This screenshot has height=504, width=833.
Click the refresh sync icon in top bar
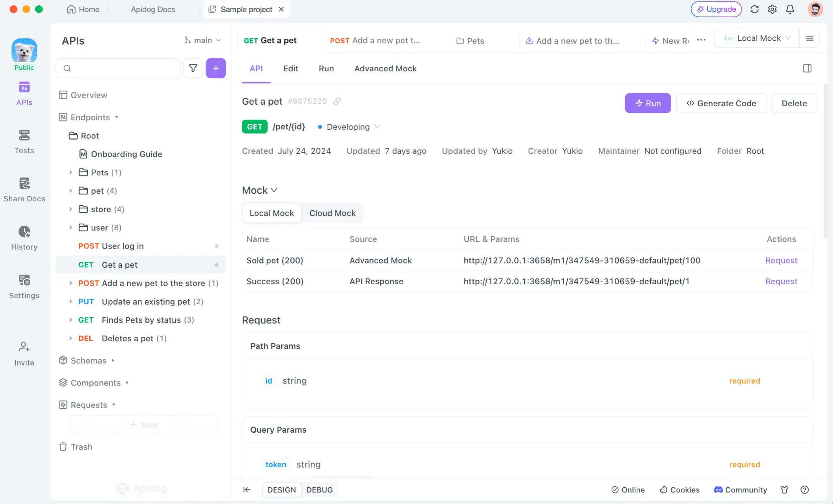point(754,9)
